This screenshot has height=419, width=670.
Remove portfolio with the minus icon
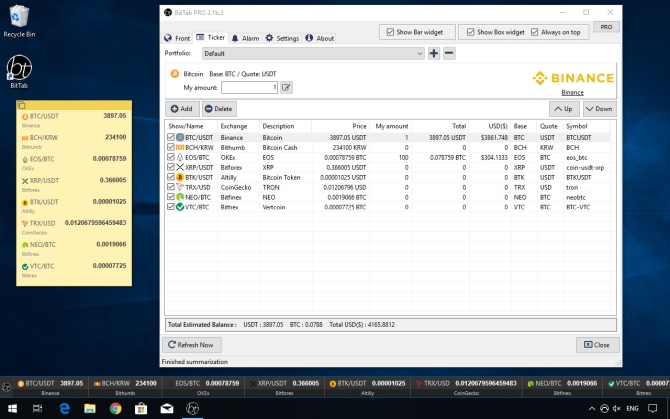[x=449, y=53]
